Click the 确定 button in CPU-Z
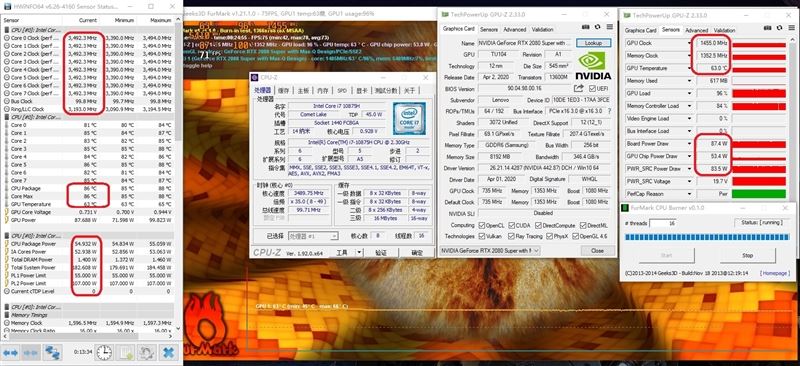 coord(417,253)
